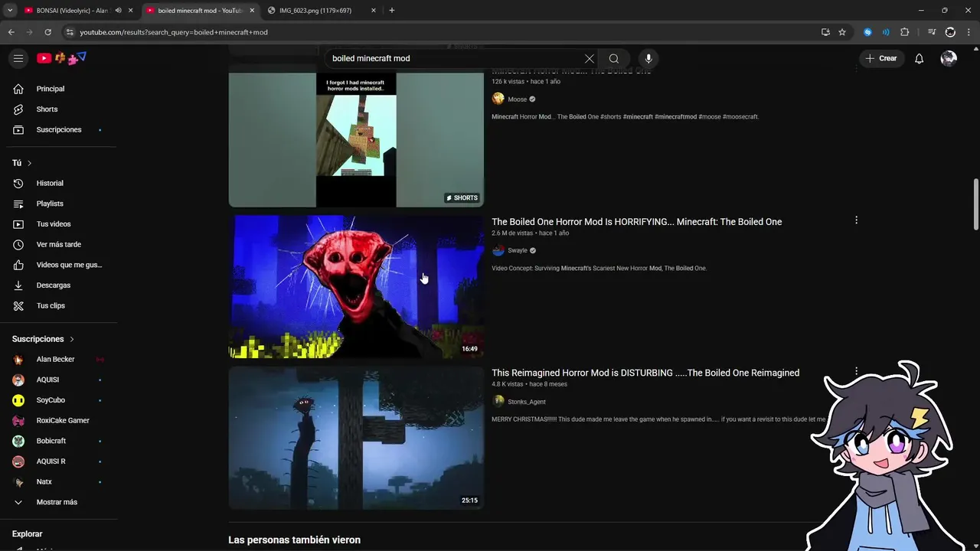Click the Alan Becker live indicator
Image resolution: width=980 pixels, height=551 pixels.
pyautogui.click(x=100, y=360)
